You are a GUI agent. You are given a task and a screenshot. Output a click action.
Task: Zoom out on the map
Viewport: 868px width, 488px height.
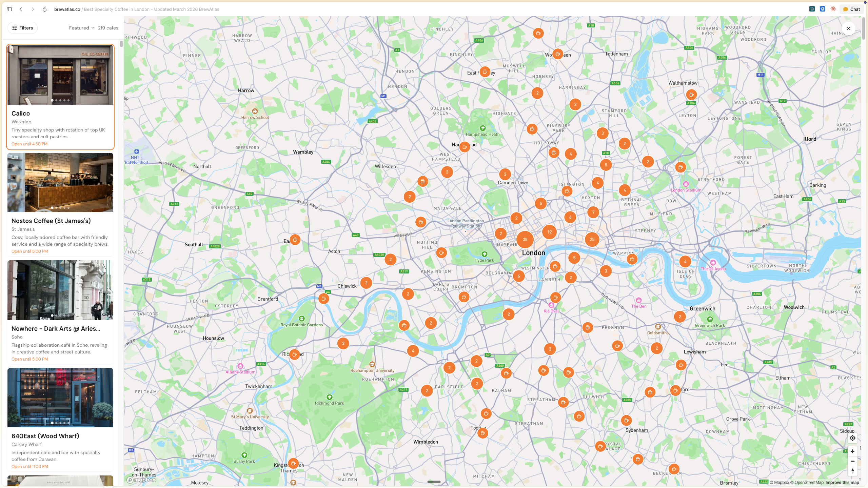[852, 461]
